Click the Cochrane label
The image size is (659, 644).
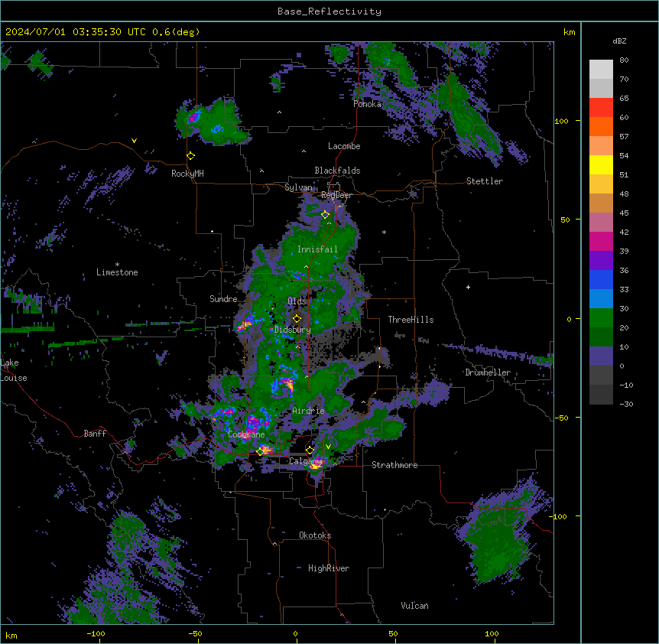pyautogui.click(x=246, y=434)
